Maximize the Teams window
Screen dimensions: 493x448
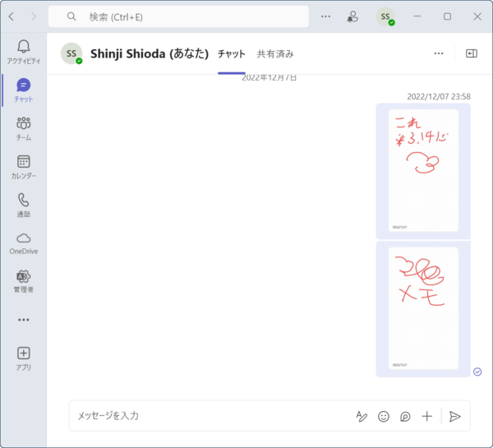[x=447, y=16]
